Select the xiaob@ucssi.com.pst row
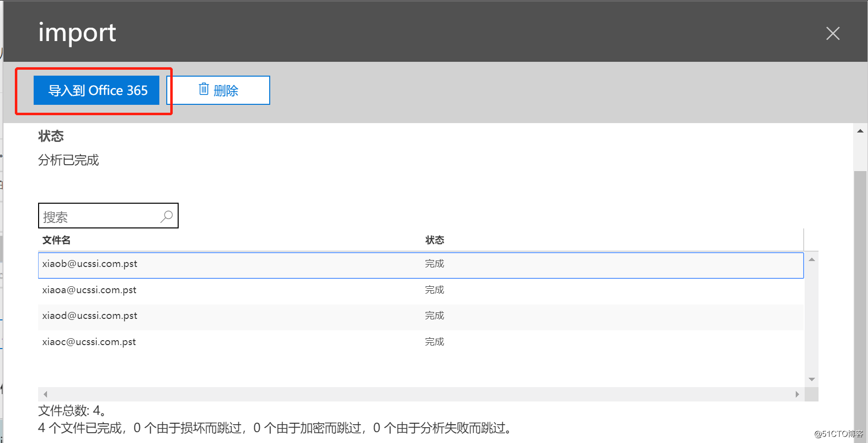 point(421,266)
